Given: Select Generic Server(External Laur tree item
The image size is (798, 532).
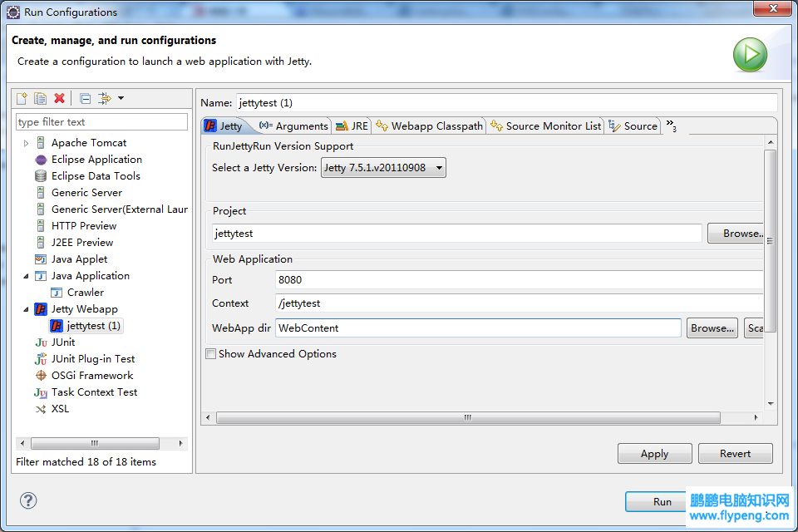Looking at the screenshot, I should [111, 209].
